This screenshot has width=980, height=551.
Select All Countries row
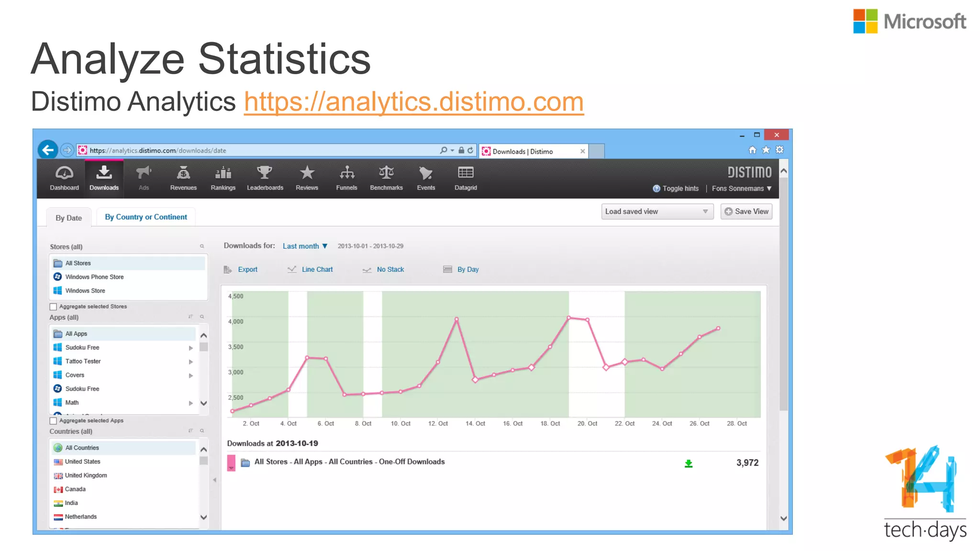click(123, 448)
